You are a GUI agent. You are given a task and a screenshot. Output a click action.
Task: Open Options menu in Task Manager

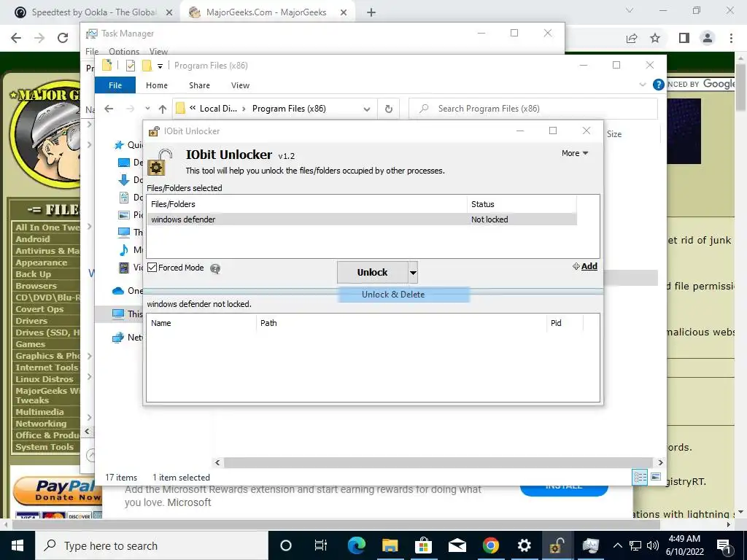pos(124,52)
